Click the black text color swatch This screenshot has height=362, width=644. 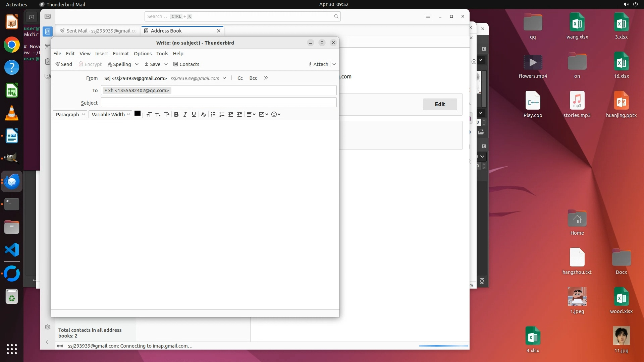tap(137, 113)
